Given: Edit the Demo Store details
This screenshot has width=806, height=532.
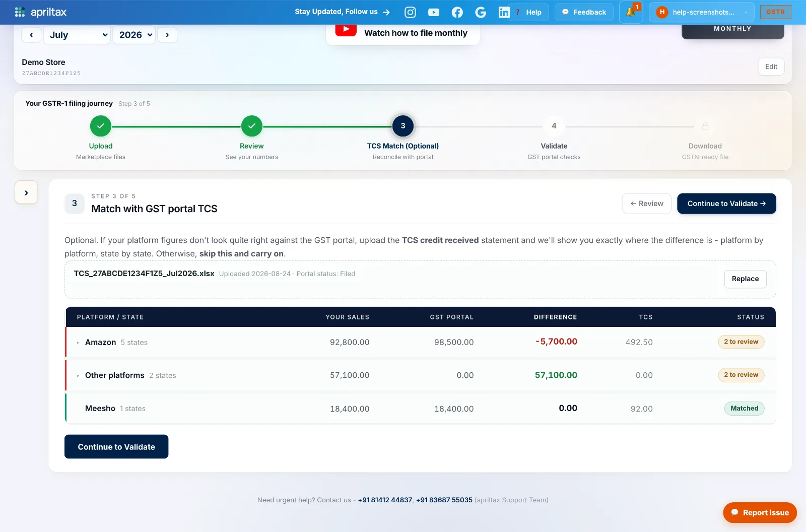Looking at the screenshot, I should click(x=771, y=66).
